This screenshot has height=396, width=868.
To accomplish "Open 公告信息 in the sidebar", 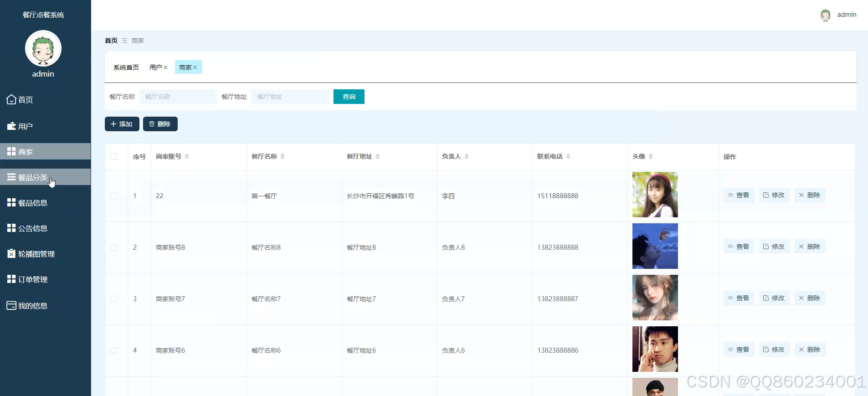I will [45, 228].
